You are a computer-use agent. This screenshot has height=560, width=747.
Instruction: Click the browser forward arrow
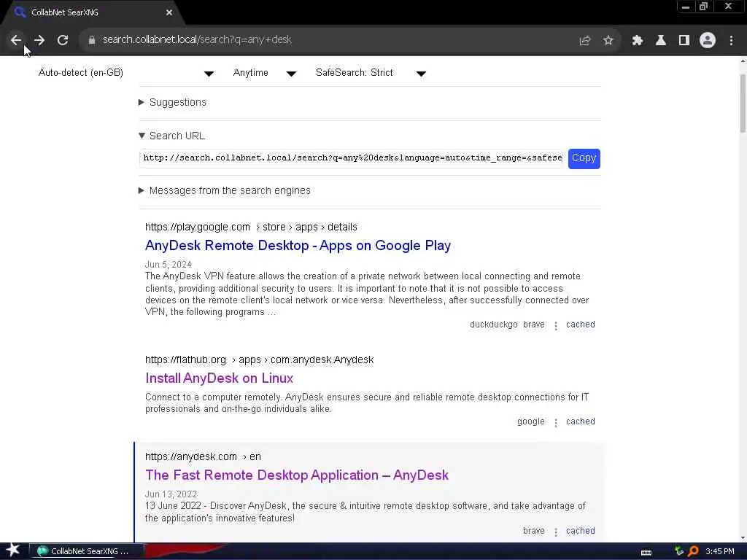(39, 40)
